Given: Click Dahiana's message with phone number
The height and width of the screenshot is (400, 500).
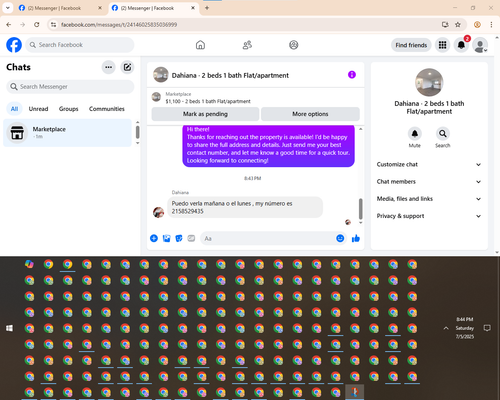Looking at the screenshot, I should pos(245,207).
